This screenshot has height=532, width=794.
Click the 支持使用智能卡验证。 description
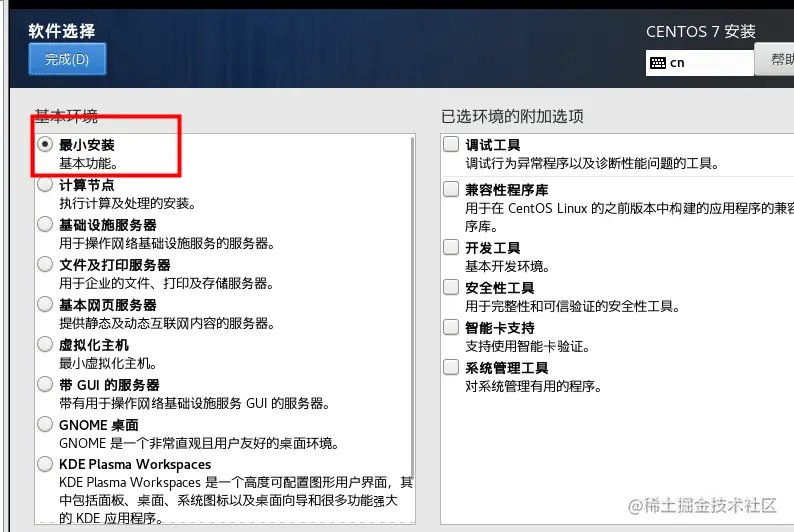[528, 346]
